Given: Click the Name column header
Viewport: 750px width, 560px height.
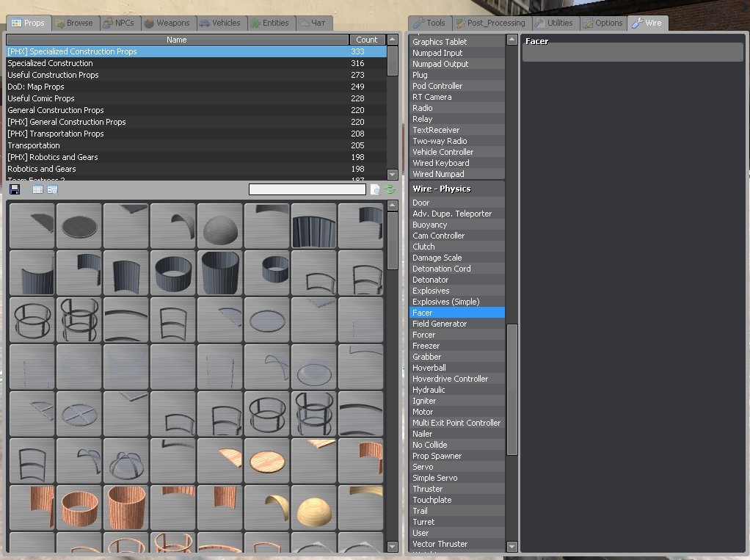Looking at the screenshot, I should [177, 40].
